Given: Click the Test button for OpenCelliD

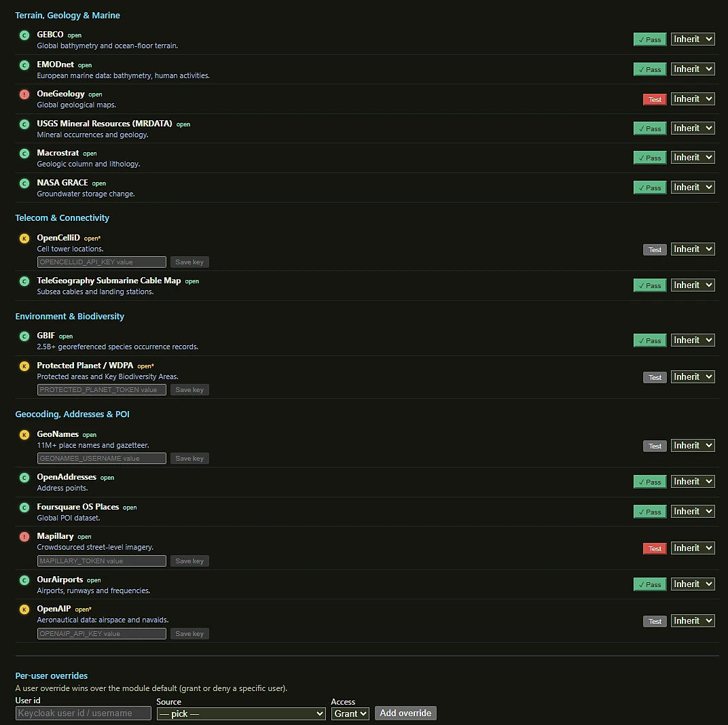Looking at the screenshot, I should point(655,250).
